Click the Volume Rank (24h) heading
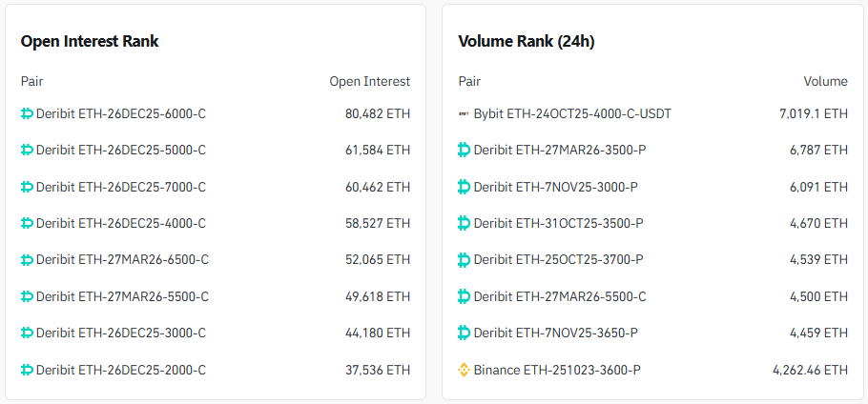 (527, 41)
